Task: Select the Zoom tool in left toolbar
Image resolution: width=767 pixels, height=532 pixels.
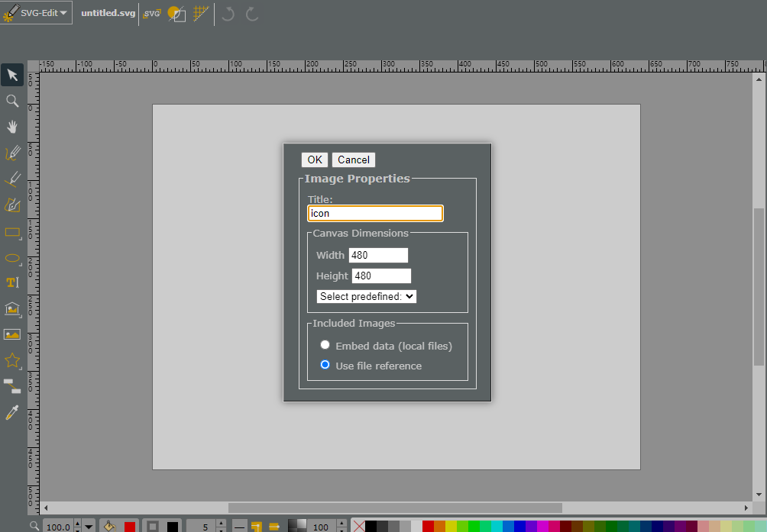Action: point(12,101)
